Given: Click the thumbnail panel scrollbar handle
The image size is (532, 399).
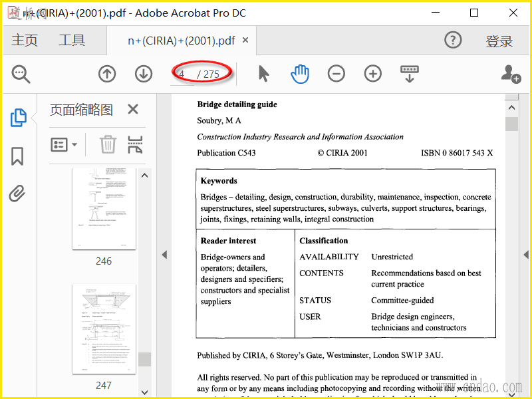Looking at the screenshot, I should coord(144,359).
